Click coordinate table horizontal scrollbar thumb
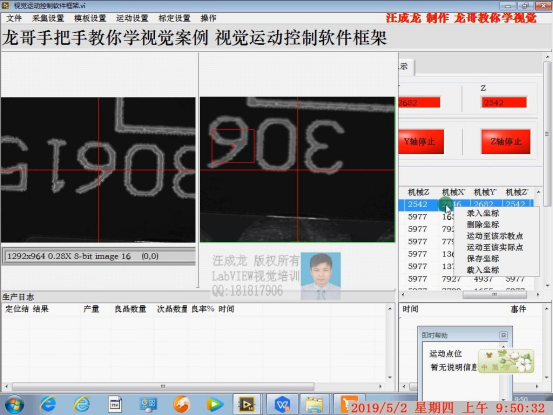This screenshot has height=415, width=553. [x=494, y=294]
